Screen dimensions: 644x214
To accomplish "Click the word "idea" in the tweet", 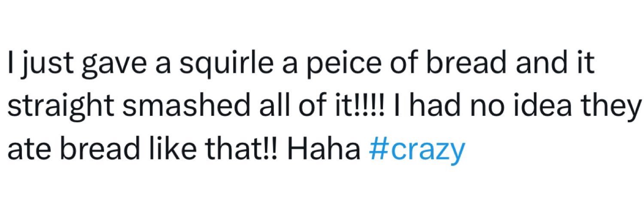I will [x=559, y=105].
